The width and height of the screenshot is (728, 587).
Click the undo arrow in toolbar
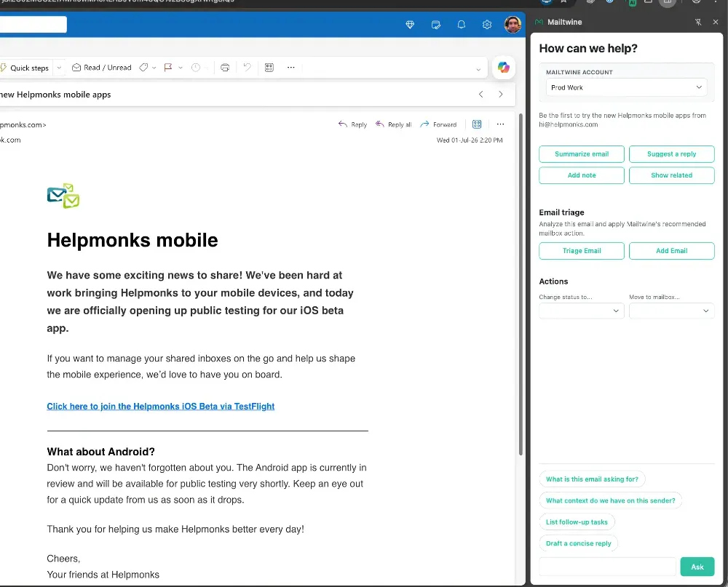coord(247,68)
